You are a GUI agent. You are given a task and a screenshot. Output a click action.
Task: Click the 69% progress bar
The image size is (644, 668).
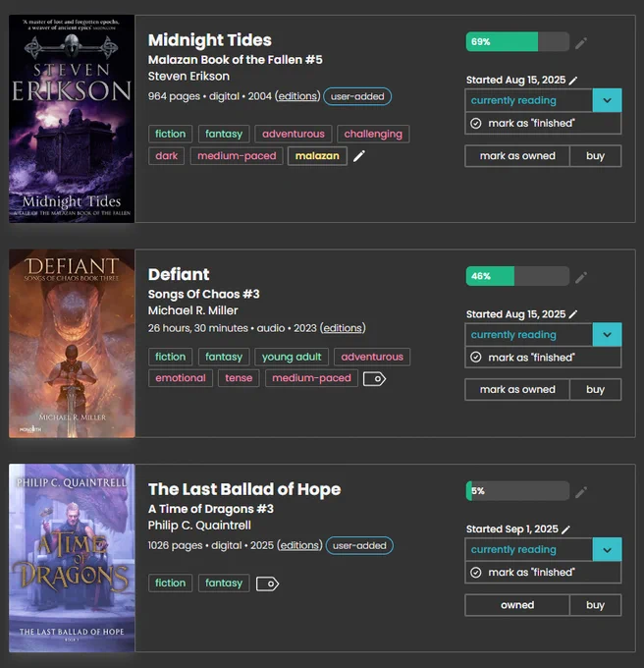tap(517, 41)
